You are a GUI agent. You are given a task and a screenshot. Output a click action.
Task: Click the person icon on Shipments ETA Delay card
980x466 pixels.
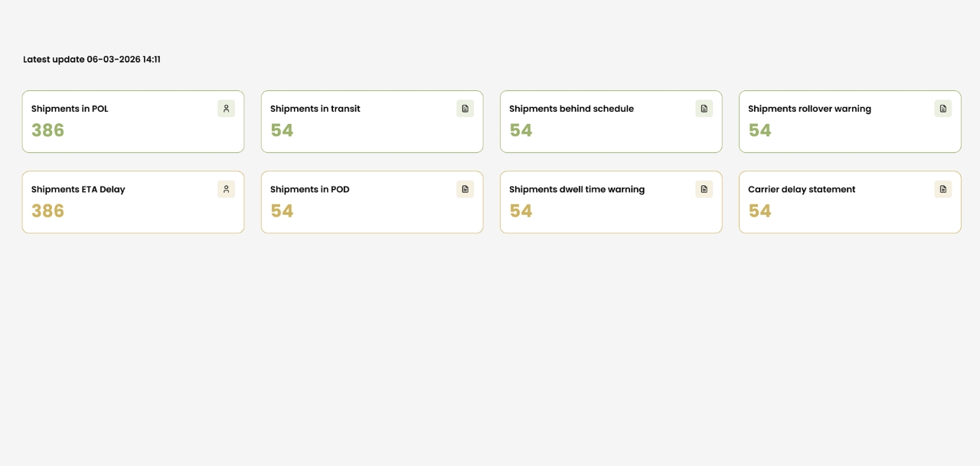226,189
